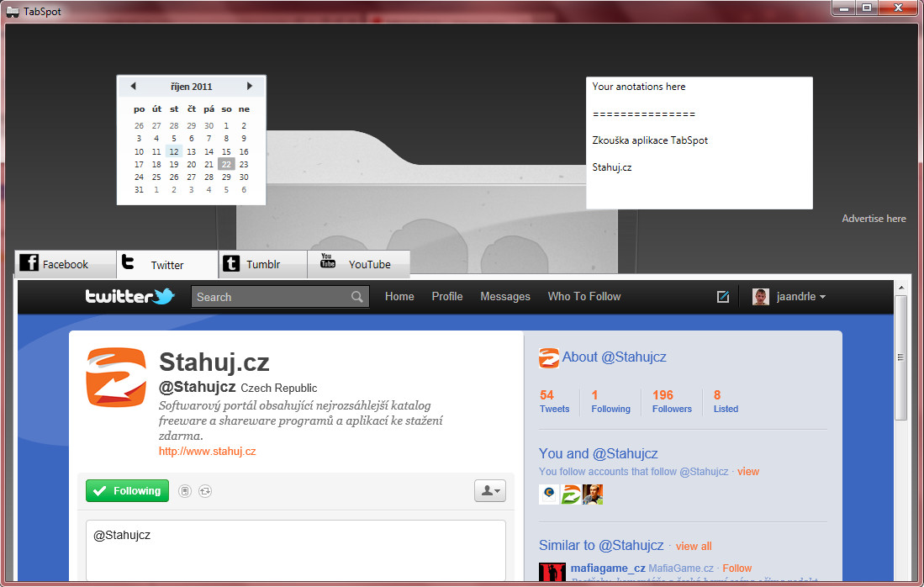Go to next month in calendar
The width and height of the screenshot is (924, 587).
coord(249,86)
